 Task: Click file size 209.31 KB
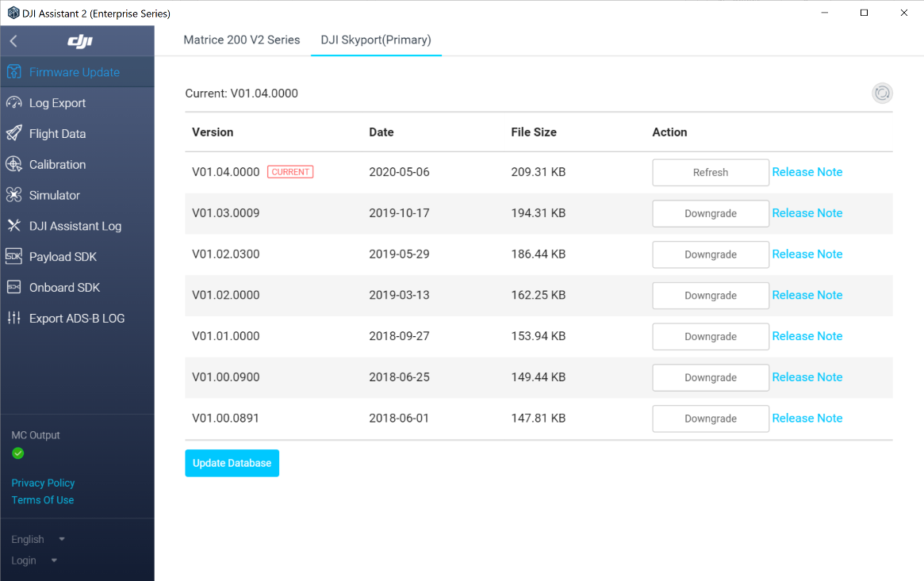tap(538, 172)
